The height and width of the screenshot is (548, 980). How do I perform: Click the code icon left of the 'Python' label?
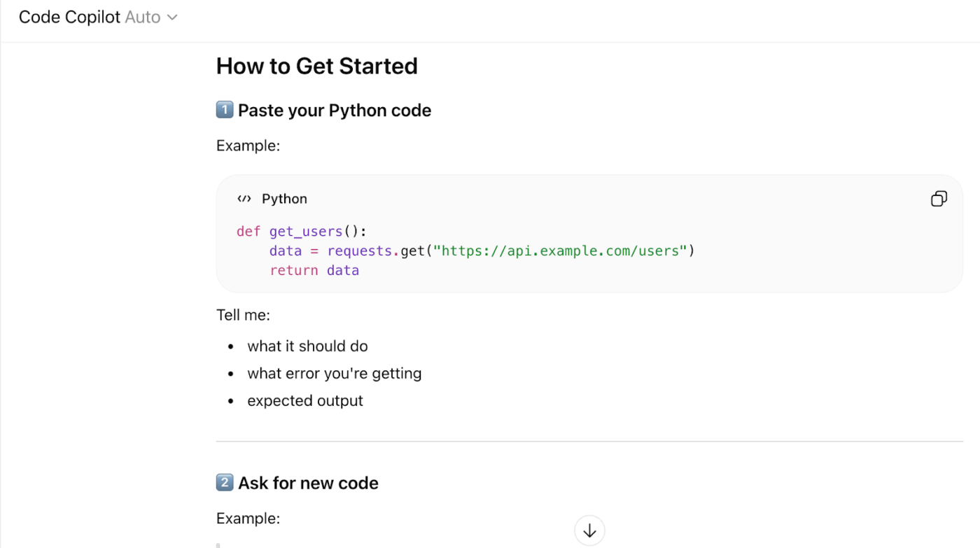[x=244, y=198]
